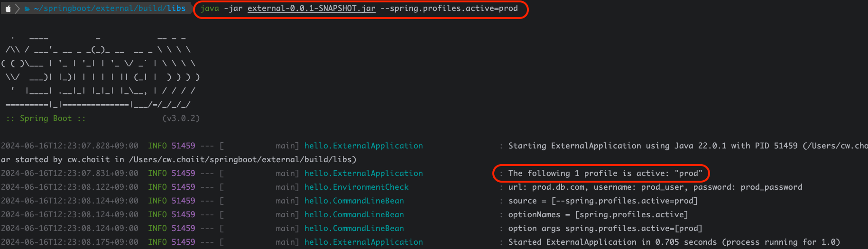Click the word java in the command

point(210,9)
